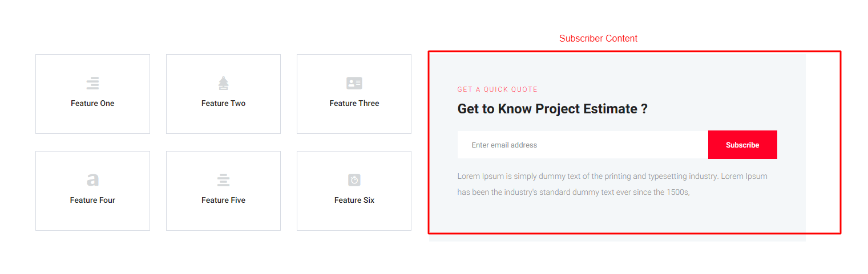
Task: Click the 'GET A QUICK QUOTE' subtitle
Action: pyautogui.click(x=497, y=89)
